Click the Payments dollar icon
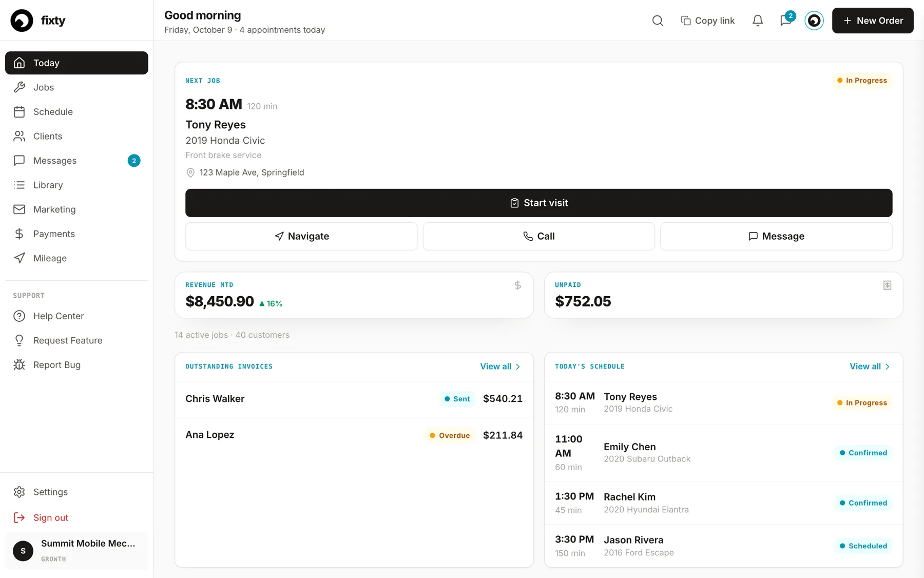924x578 pixels. tap(20, 234)
